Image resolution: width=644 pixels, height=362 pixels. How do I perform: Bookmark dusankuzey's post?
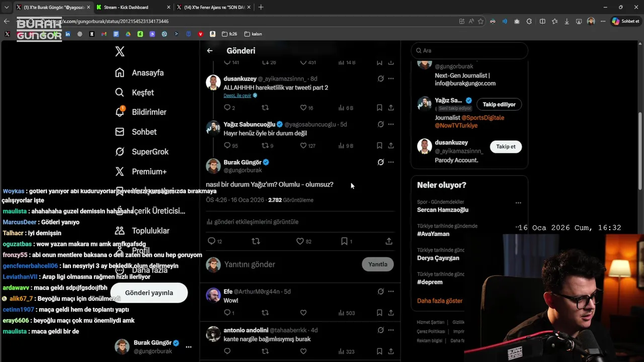point(379,108)
